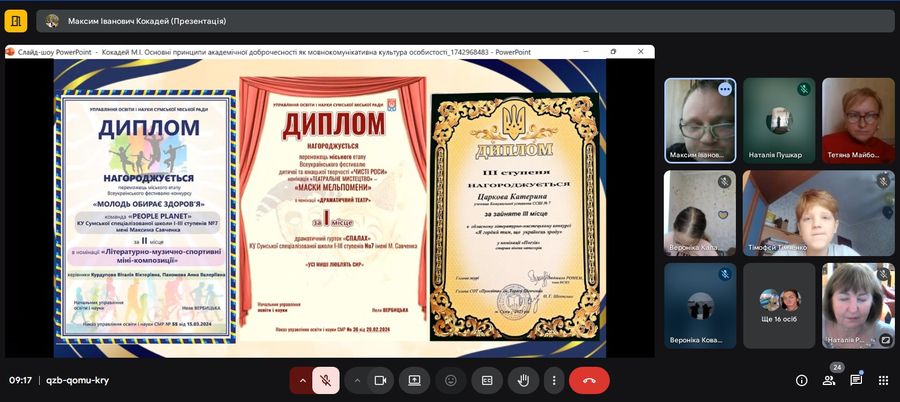Open the emoji reactions icon

click(x=451, y=380)
